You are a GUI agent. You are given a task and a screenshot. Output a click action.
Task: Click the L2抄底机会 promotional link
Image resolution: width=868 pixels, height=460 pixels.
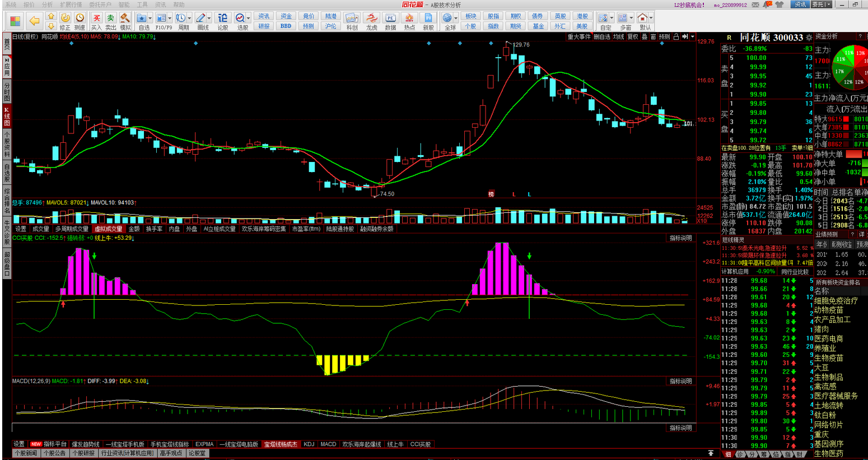click(x=689, y=4)
